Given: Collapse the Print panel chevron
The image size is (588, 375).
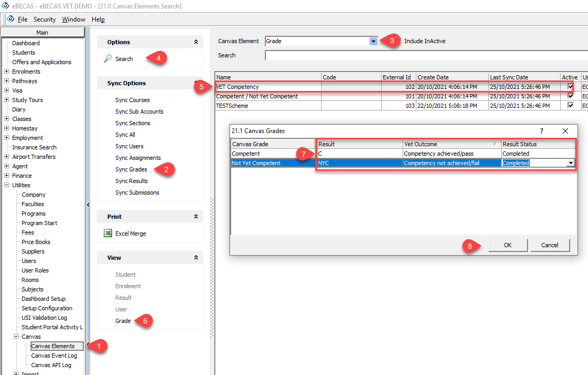Looking at the screenshot, I should [x=196, y=217].
